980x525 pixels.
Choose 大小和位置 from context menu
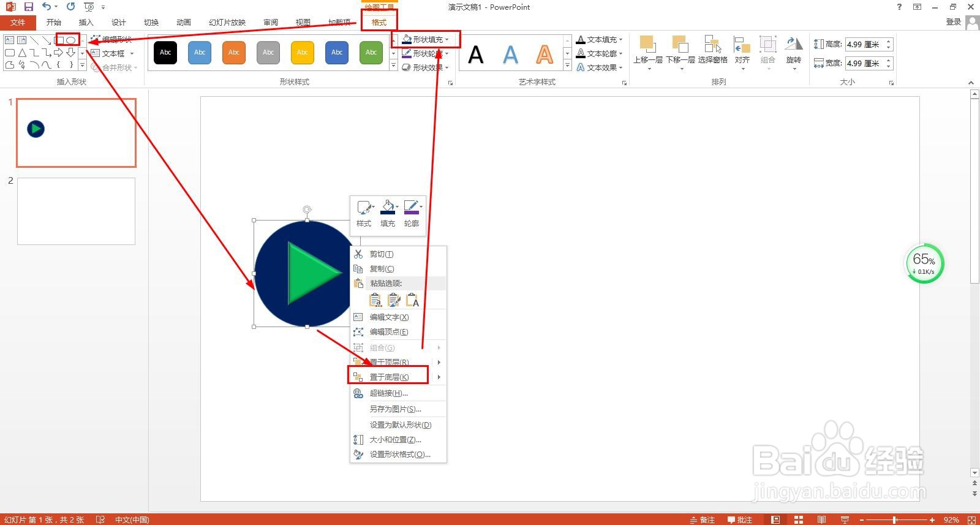pos(398,439)
